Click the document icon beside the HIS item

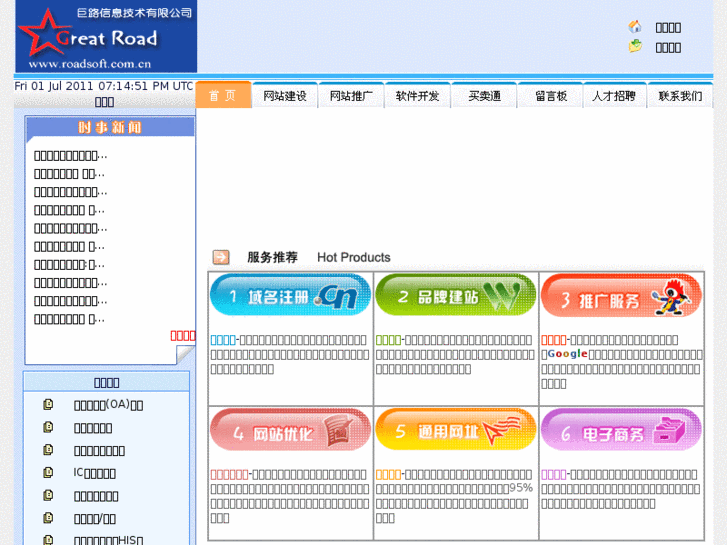48,540
